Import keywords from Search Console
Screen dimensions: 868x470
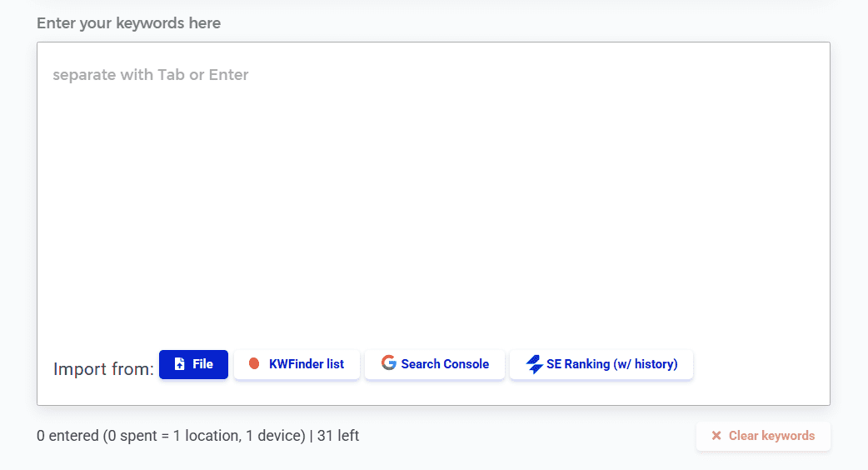tap(435, 364)
